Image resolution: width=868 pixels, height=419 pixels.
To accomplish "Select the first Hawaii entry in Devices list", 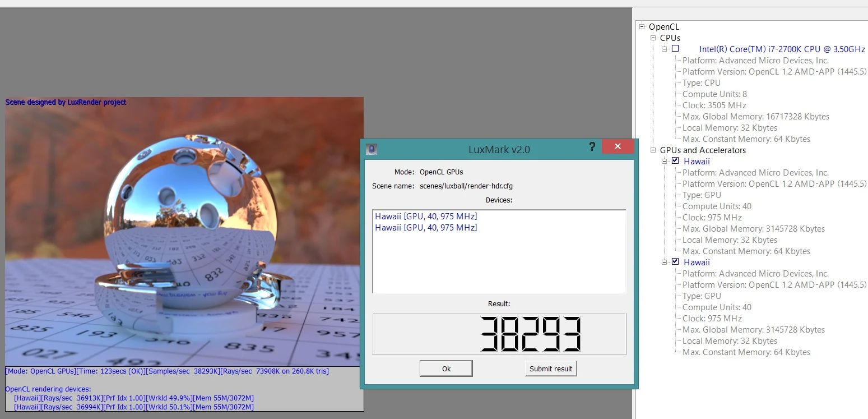I will [x=426, y=216].
